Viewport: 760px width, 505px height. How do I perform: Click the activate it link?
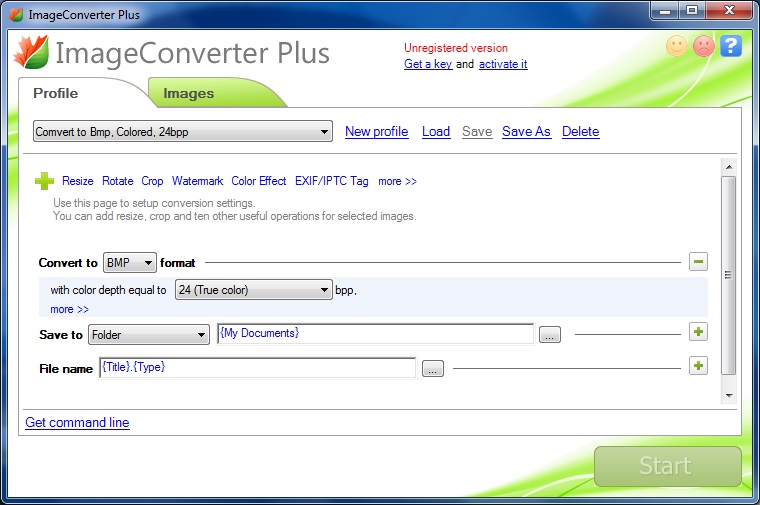tap(503, 64)
